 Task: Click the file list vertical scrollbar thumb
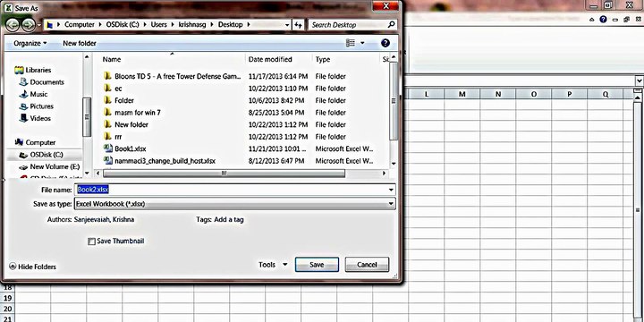point(394,101)
